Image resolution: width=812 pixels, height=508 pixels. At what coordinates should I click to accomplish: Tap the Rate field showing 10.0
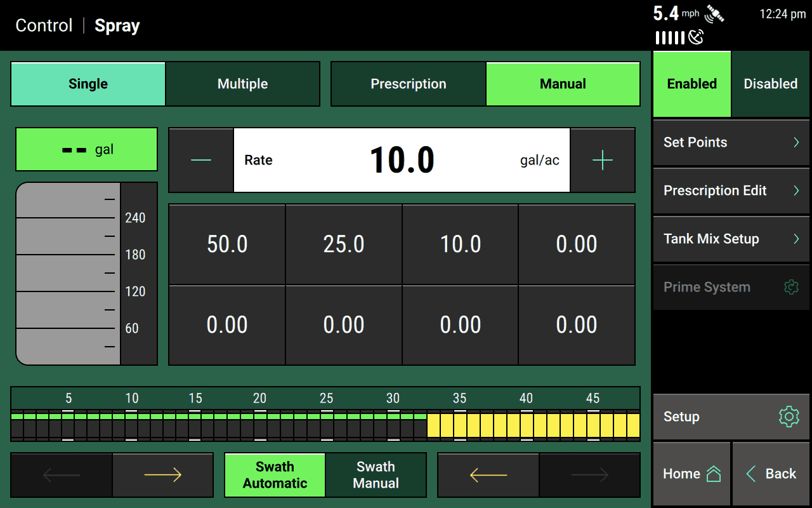click(x=402, y=160)
